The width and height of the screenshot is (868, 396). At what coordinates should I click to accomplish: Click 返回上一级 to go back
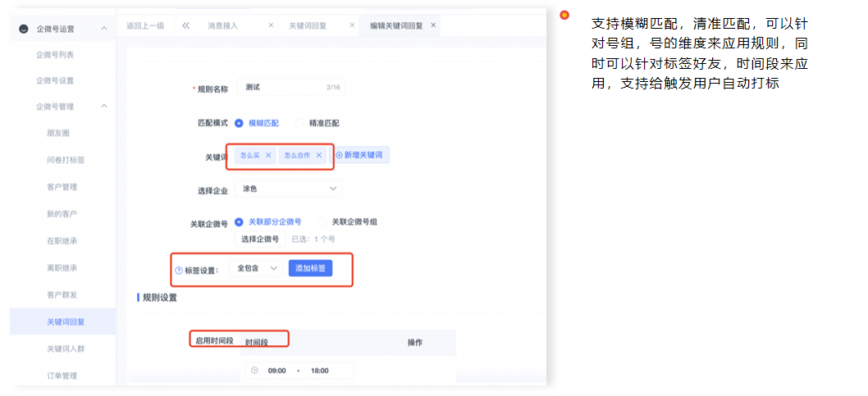click(145, 25)
